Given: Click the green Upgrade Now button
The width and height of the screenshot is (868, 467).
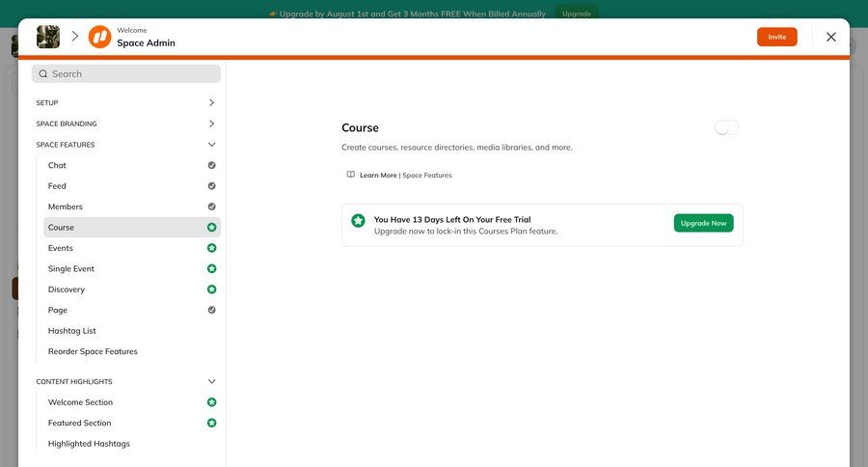Looking at the screenshot, I should [703, 223].
